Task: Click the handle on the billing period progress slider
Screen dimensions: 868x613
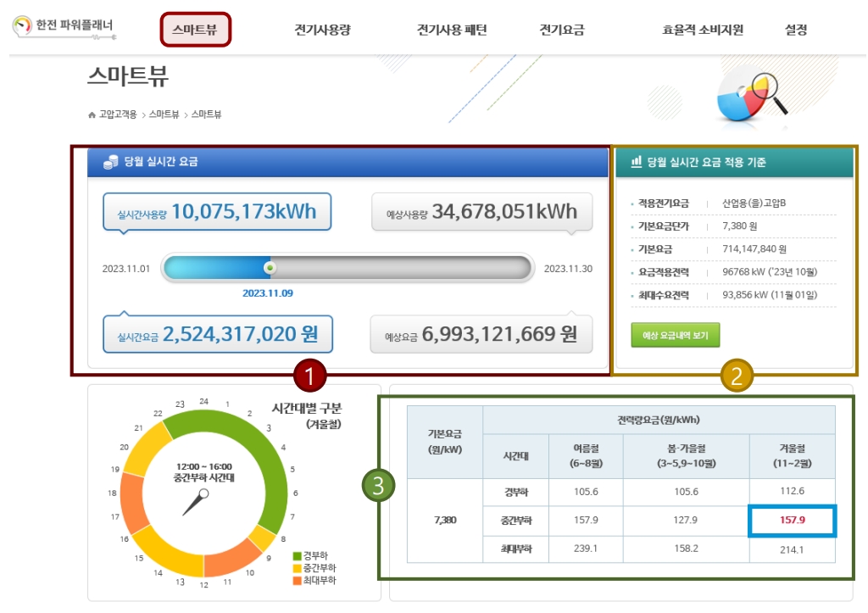Action: (x=270, y=268)
